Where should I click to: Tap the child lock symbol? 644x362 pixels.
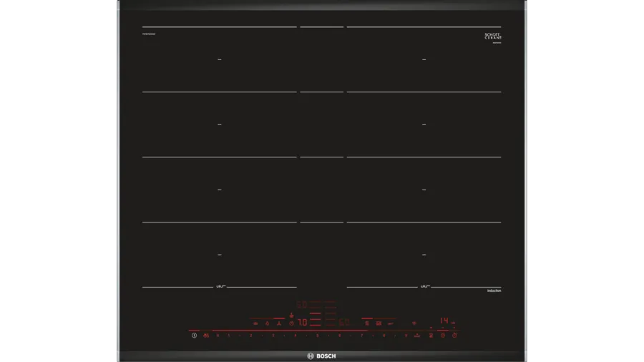206,336
